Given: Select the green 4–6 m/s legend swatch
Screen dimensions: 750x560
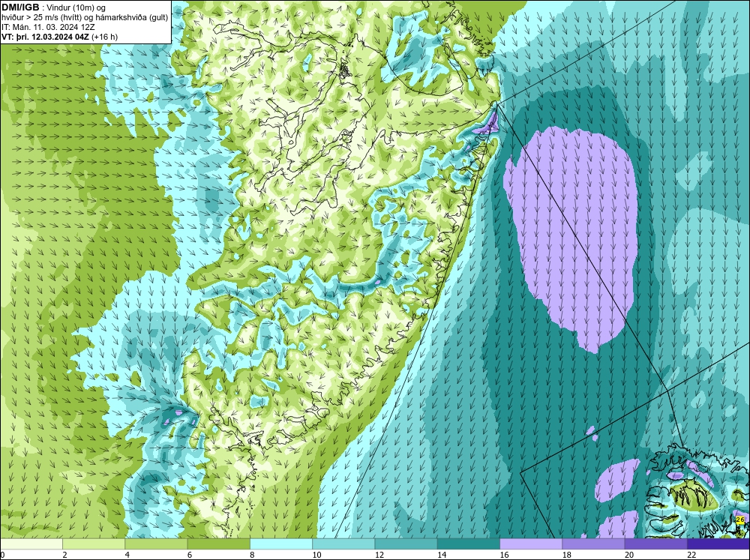Looking at the screenshot, I should (x=156, y=544).
